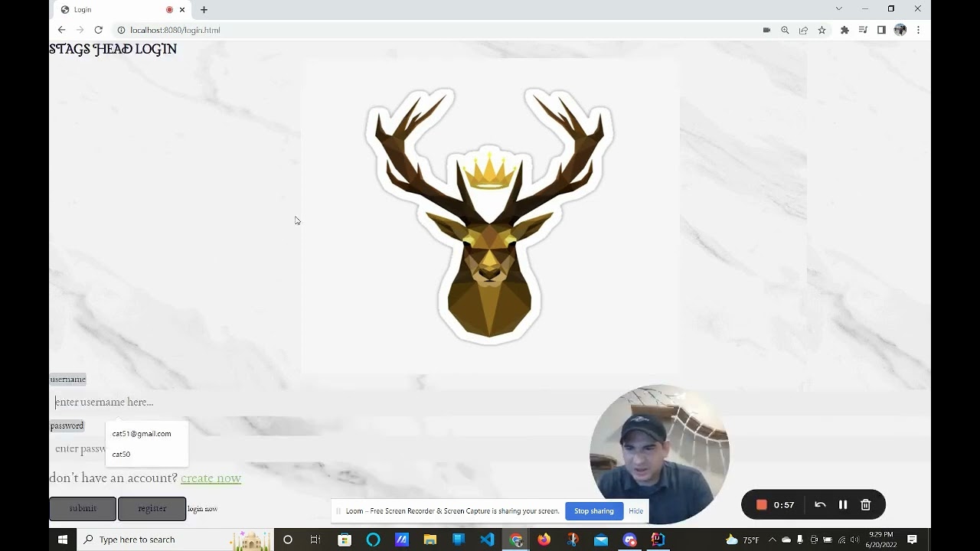Open Cortana circle icon on taskbar
The image size is (980, 551).
pos(288,540)
